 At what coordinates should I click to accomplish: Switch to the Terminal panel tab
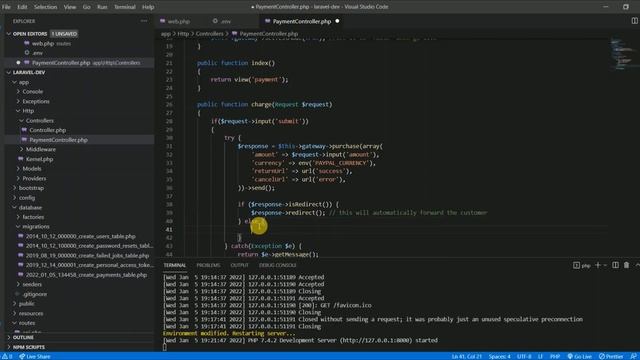(x=175, y=265)
